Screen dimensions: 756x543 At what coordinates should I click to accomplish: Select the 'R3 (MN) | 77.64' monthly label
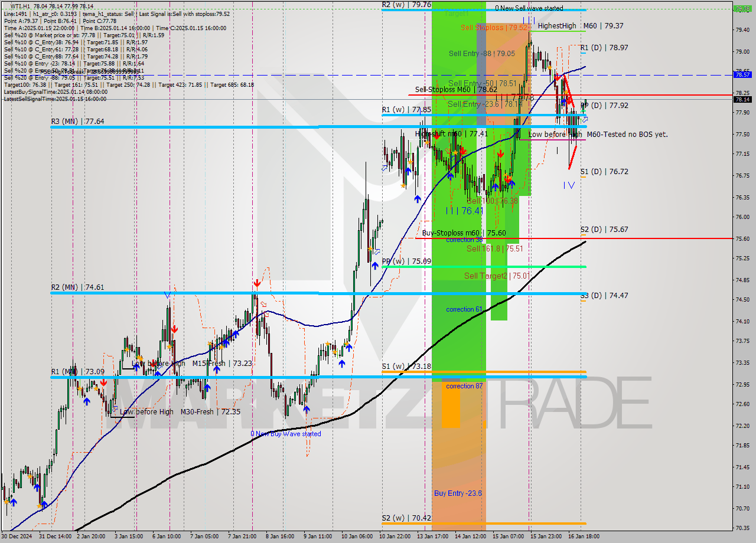coord(77,121)
